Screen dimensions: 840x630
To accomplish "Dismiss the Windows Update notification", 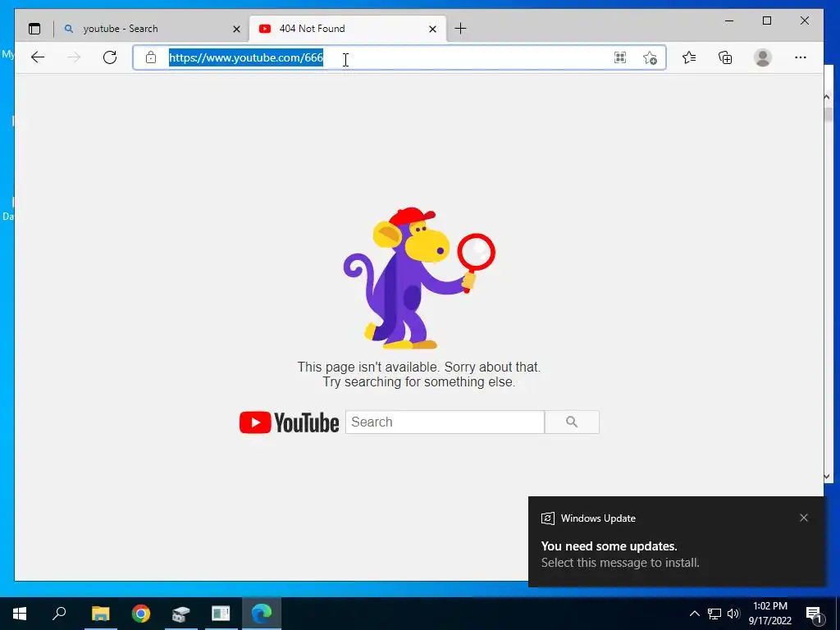I will tap(804, 518).
